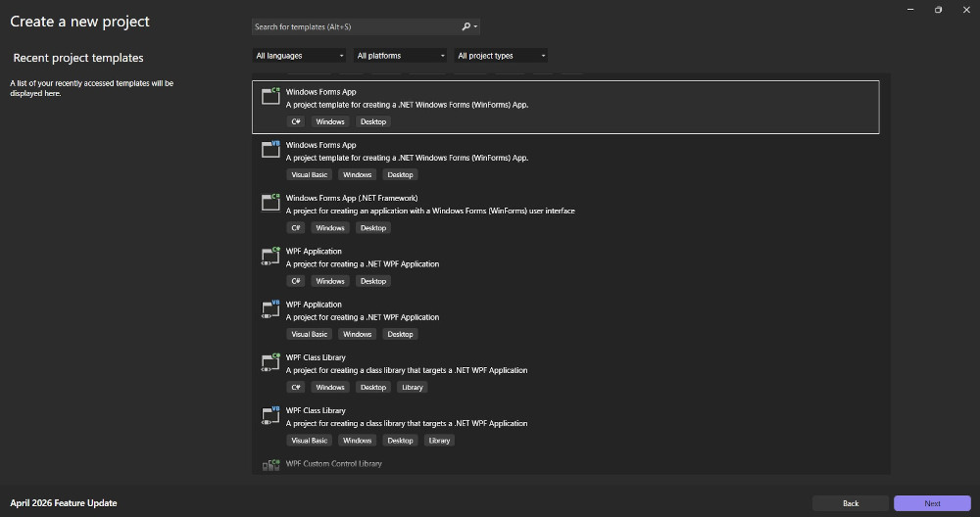Image resolution: width=980 pixels, height=517 pixels.
Task: Click the Visual Basic WPF Class Library icon
Action: tap(270, 414)
